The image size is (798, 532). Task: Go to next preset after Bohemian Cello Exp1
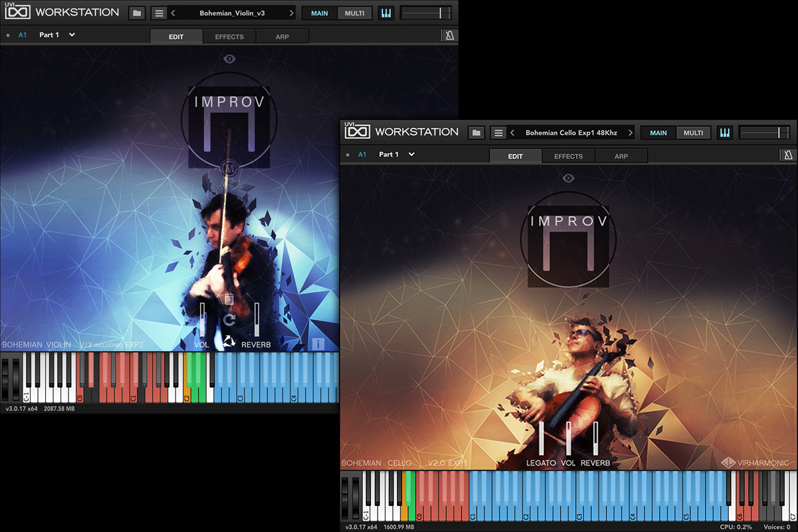click(630, 132)
